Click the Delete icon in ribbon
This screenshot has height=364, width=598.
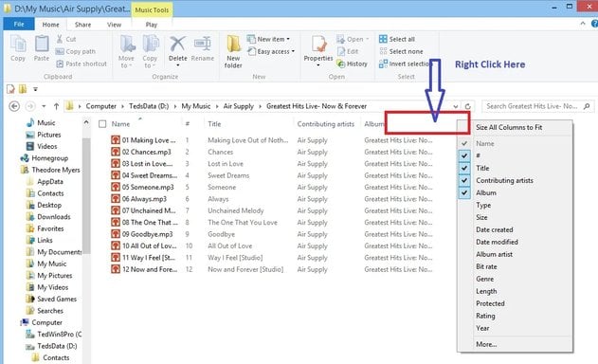pos(177,45)
